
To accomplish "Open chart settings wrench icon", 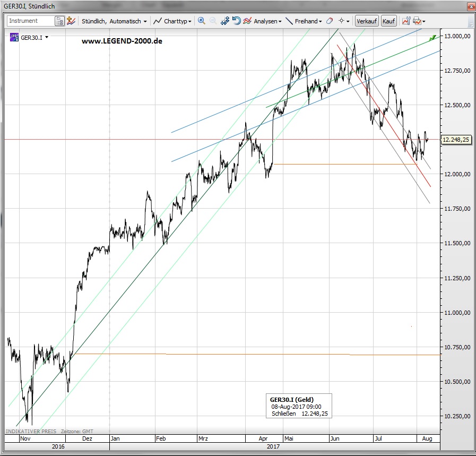I will tap(406, 21).
